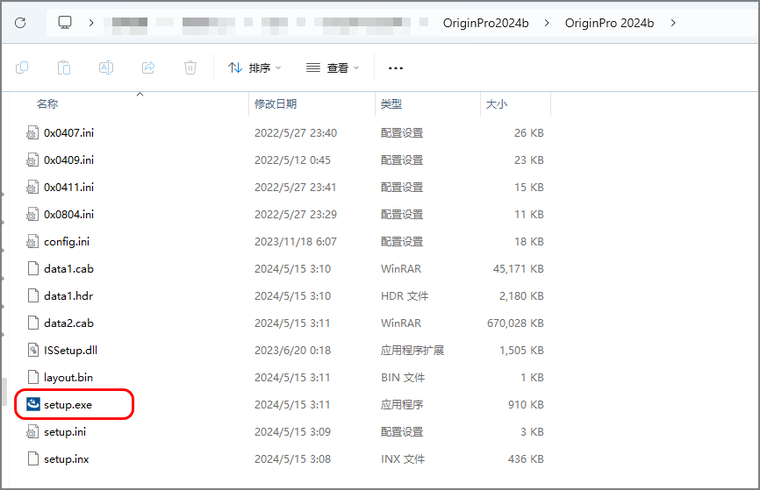
Task: Select the file icon of setup.ini
Action: point(32,431)
